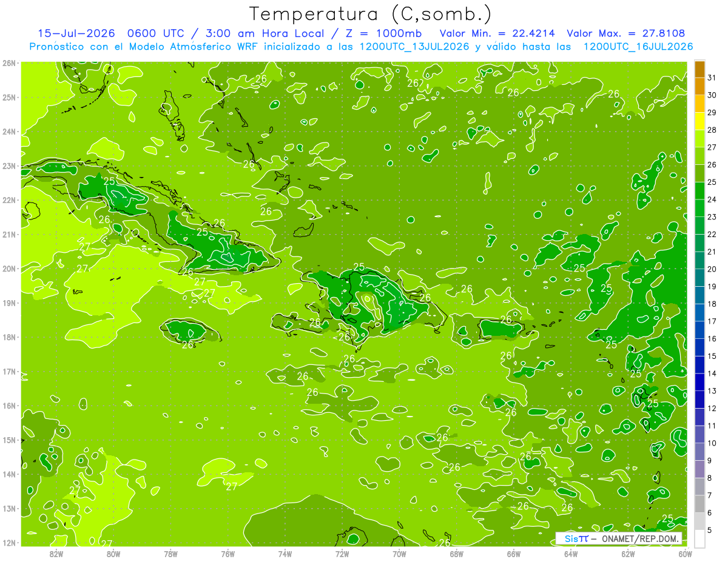728x562 pixels.
Task: Select '3:00 am Hora Local' text
Action: point(268,33)
